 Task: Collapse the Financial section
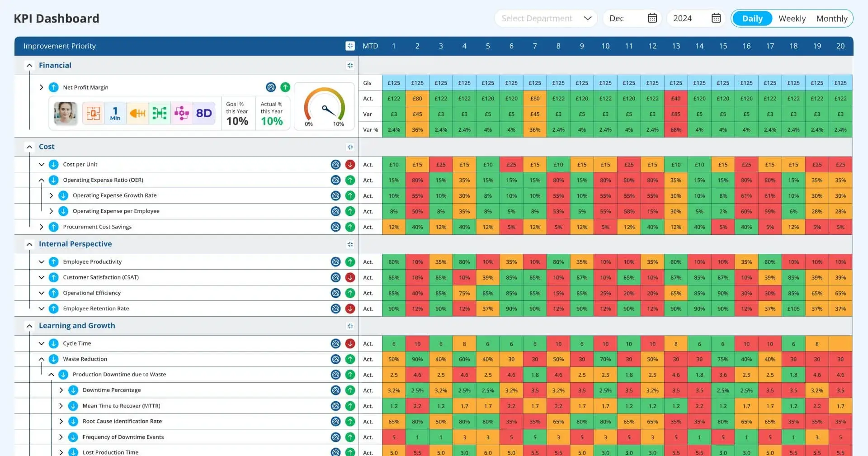(x=29, y=65)
